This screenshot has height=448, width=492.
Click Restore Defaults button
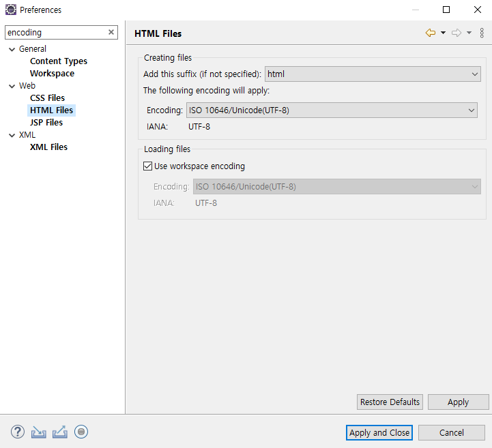pos(390,402)
